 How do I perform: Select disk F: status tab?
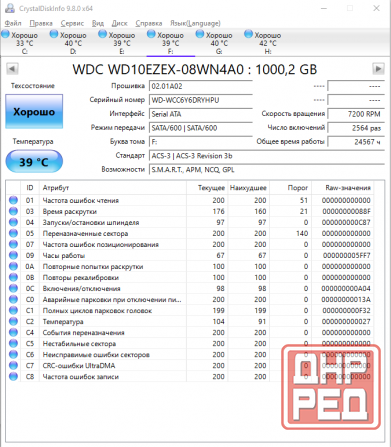pos(171,43)
